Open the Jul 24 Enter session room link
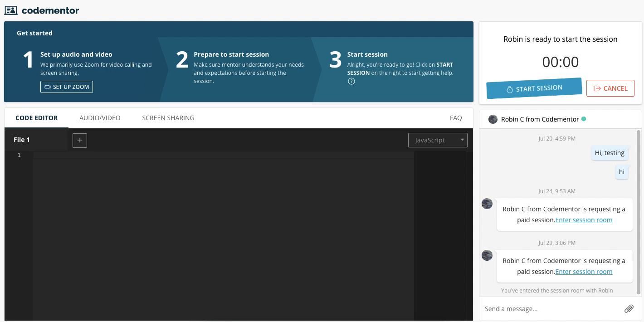This screenshot has height=322, width=644. tap(584, 220)
